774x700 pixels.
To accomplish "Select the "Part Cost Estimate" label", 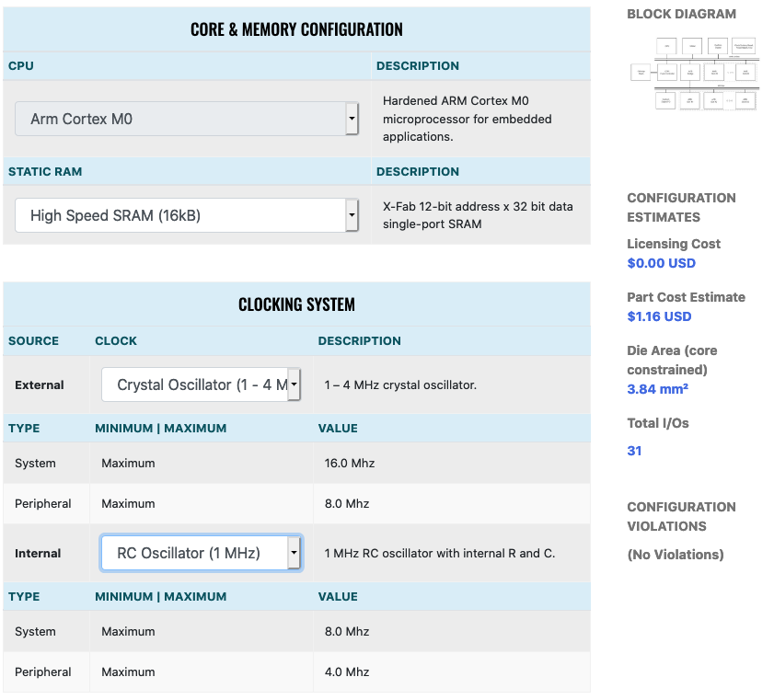I will 687,297.
